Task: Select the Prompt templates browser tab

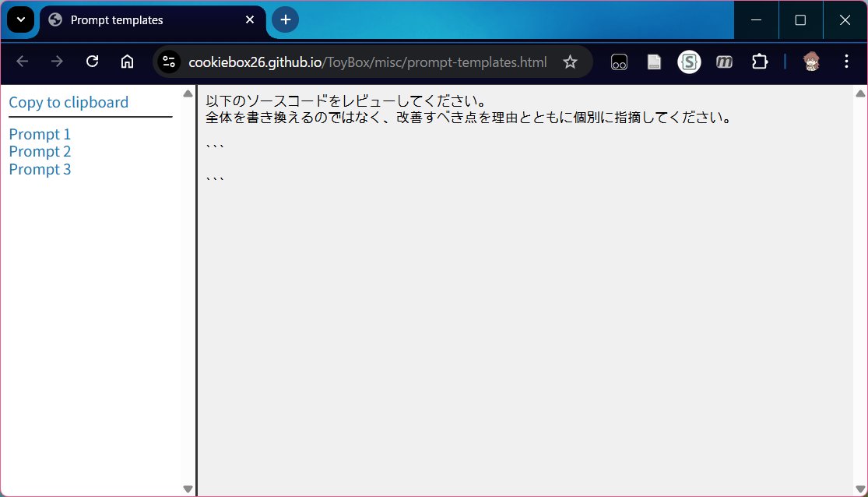Action: (x=153, y=20)
